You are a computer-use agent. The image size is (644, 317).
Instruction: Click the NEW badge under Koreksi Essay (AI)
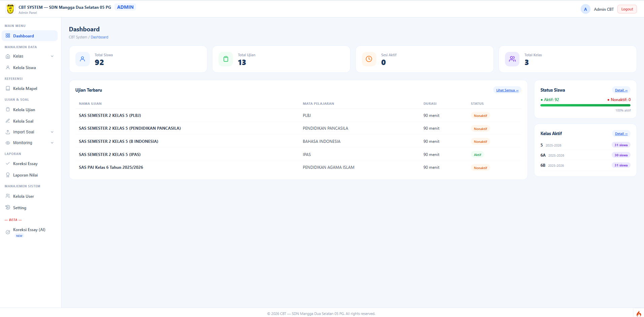19,236
